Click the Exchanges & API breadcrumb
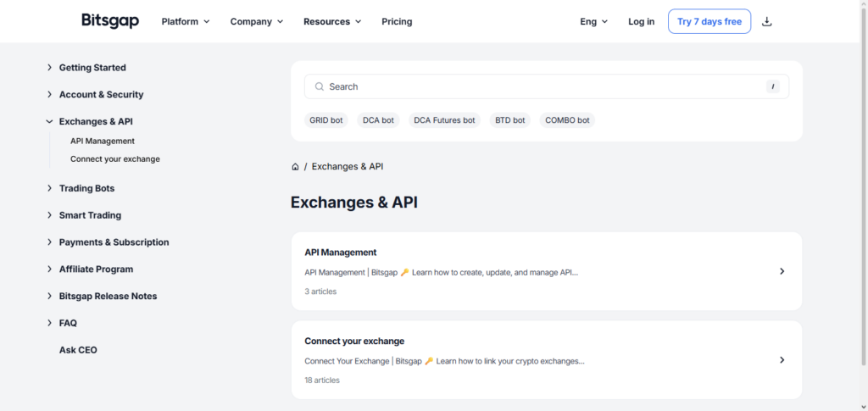The height and width of the screenshot is (411, 868). [347, 166]
